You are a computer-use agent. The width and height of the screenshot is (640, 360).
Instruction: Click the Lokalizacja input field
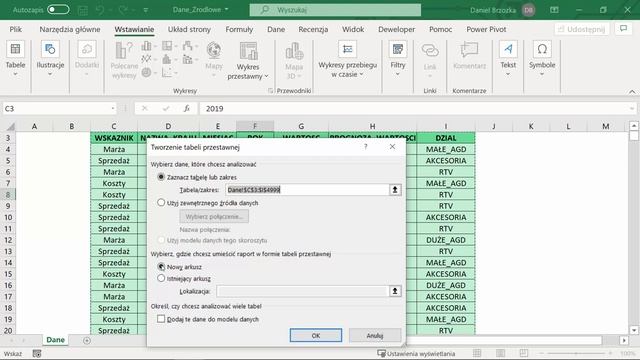click(302, 291)
